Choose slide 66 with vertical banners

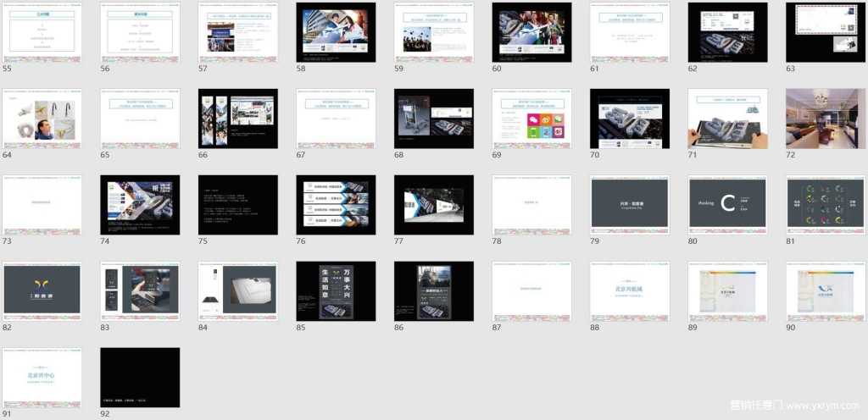coord(237,119)
